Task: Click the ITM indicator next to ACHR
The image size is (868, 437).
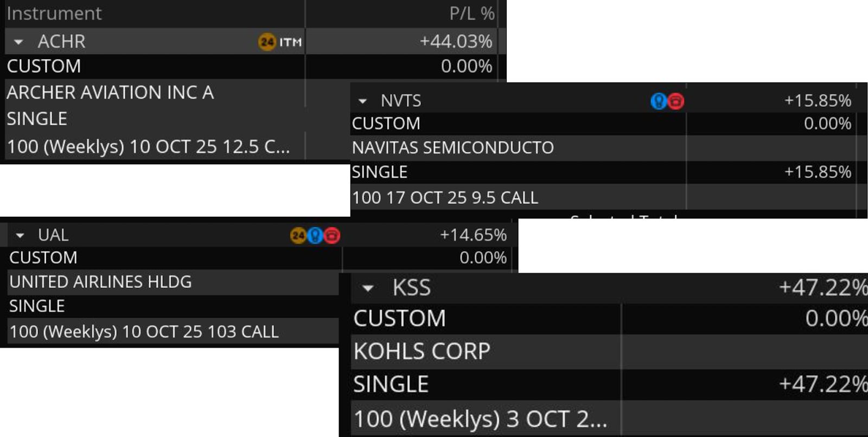Action: click(x=291, y=42)
